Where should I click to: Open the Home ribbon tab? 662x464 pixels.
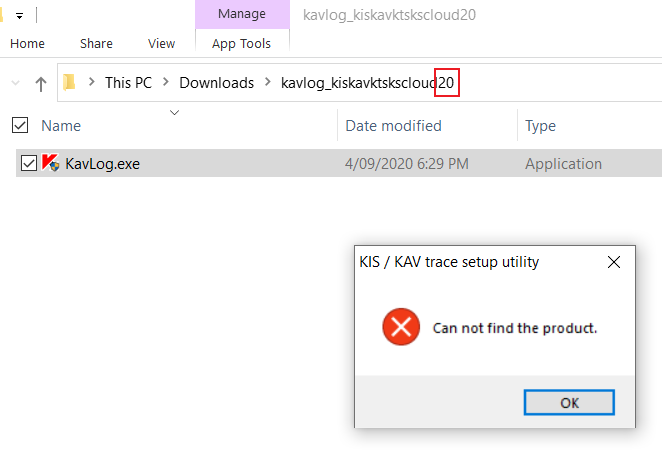click(27, 44)
